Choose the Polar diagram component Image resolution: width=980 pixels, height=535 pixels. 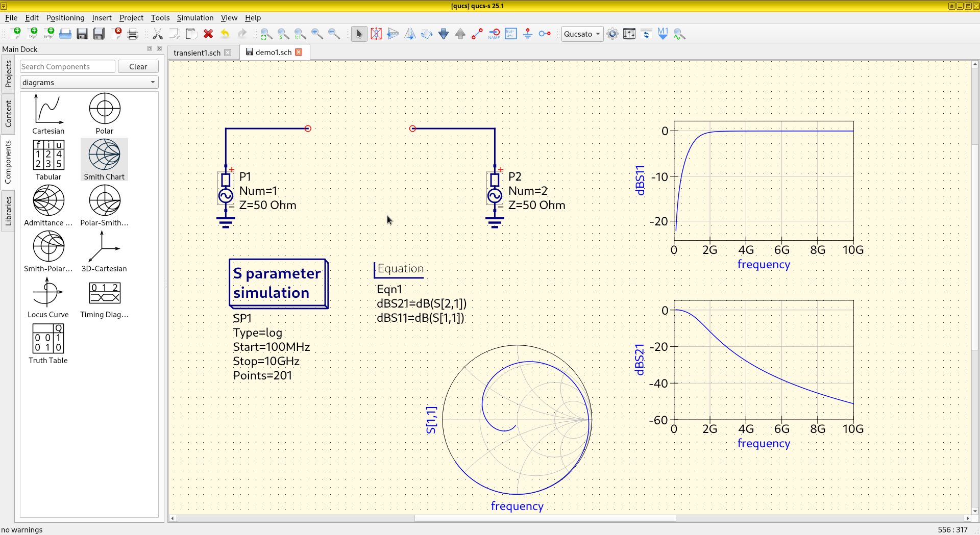point(104,114)
